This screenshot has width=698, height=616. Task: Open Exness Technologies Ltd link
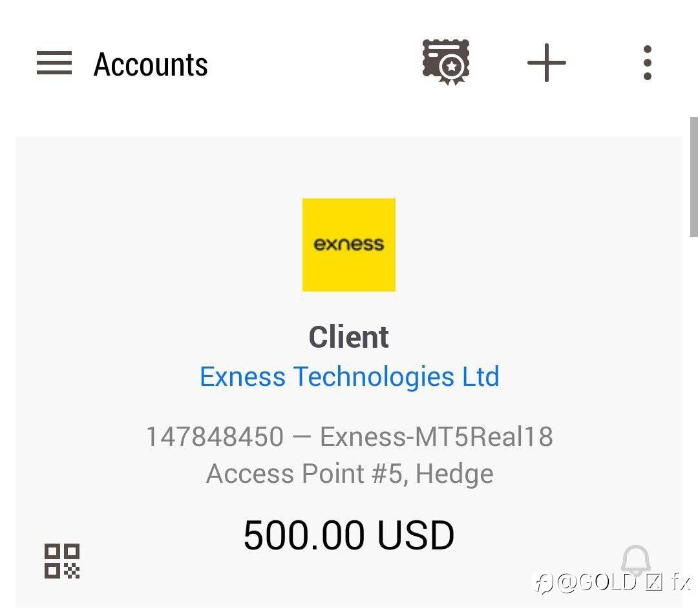(350, 377)
